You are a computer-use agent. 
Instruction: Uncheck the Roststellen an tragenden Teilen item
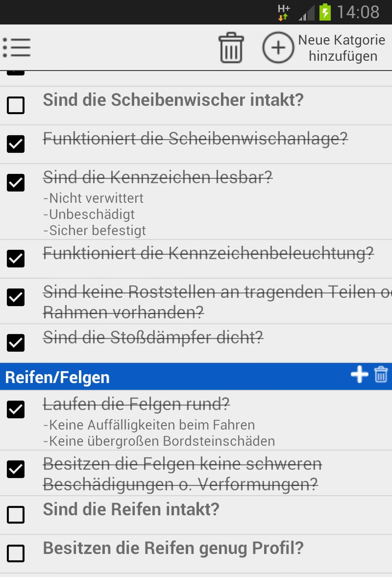pyautogui.click(x=16, y=297)
